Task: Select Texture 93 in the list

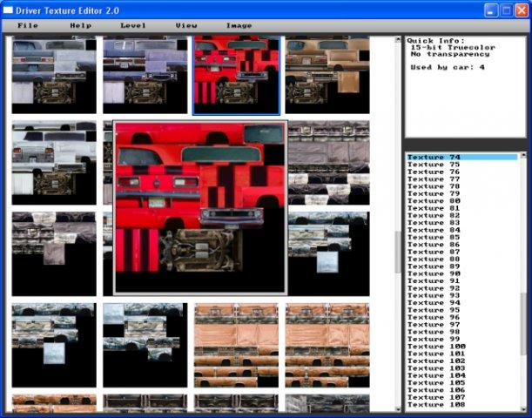Action: (x=462, y=295)
